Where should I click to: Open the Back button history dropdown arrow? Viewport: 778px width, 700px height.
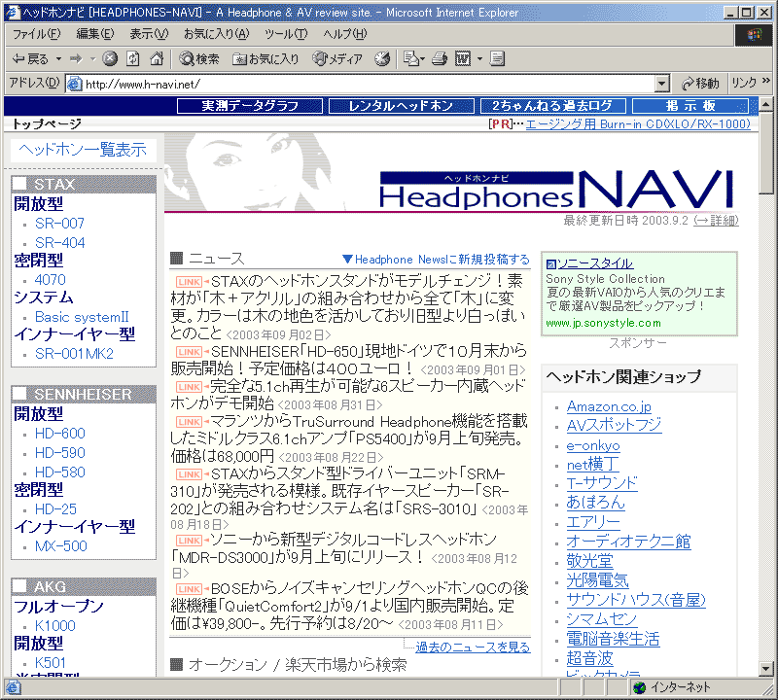[58, 59]
